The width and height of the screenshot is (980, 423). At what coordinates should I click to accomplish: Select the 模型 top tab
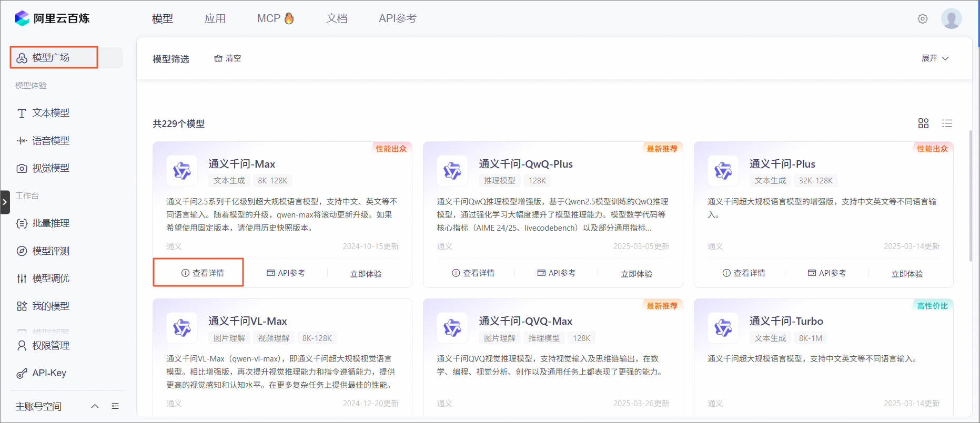[x=163, y=18]
